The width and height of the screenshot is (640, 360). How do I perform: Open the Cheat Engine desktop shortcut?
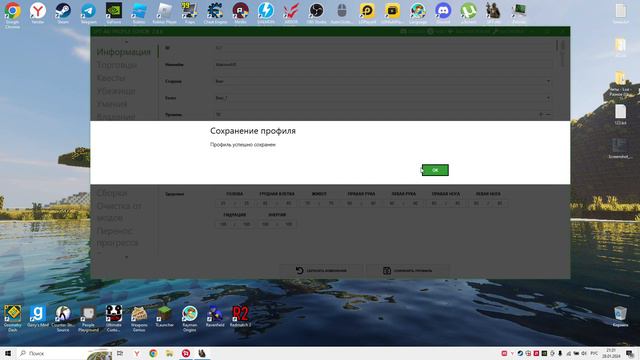tap(215, 13)
